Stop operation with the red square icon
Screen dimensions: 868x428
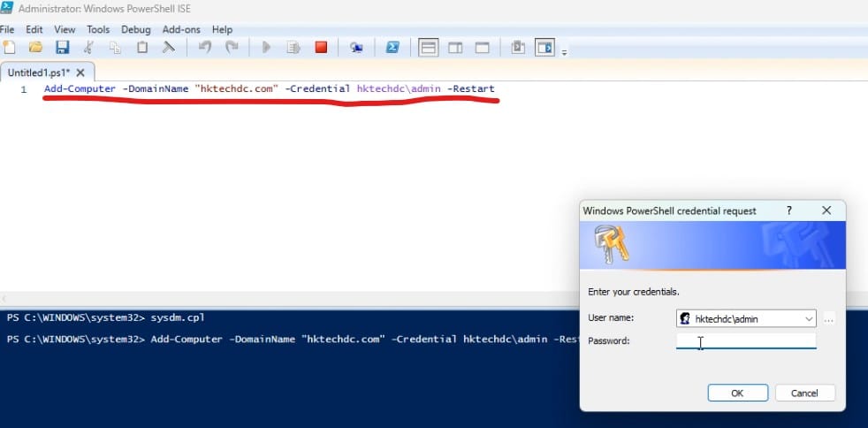pos(321,47)
